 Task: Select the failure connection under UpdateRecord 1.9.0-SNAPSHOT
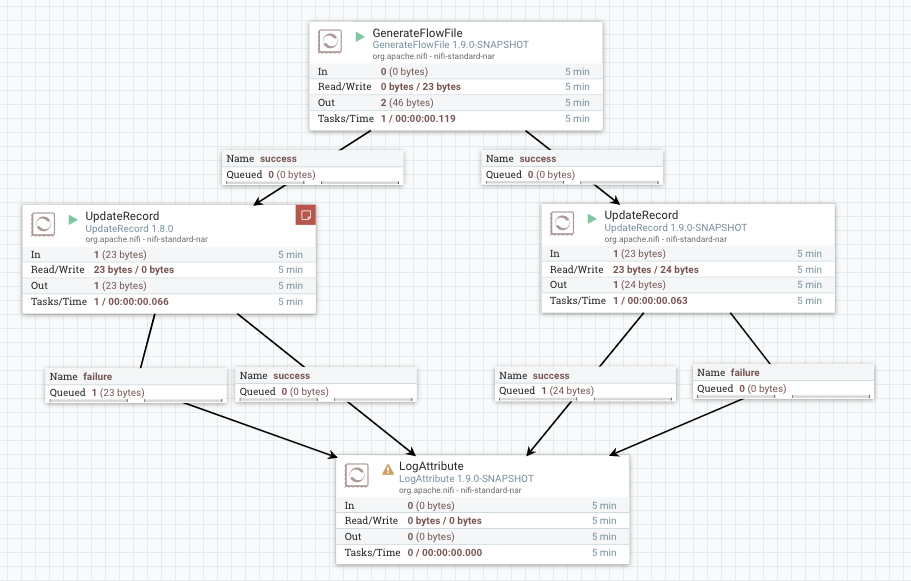tap(783, 381)
